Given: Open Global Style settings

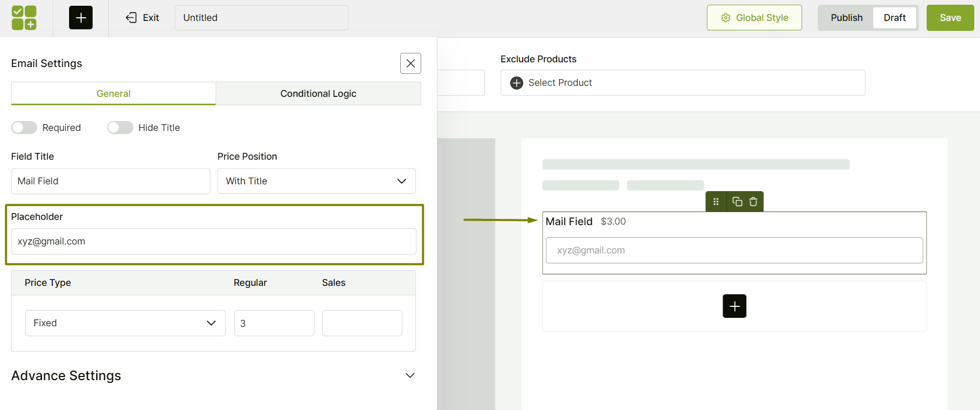Looking at the screenshot, I should coord(754,18).
